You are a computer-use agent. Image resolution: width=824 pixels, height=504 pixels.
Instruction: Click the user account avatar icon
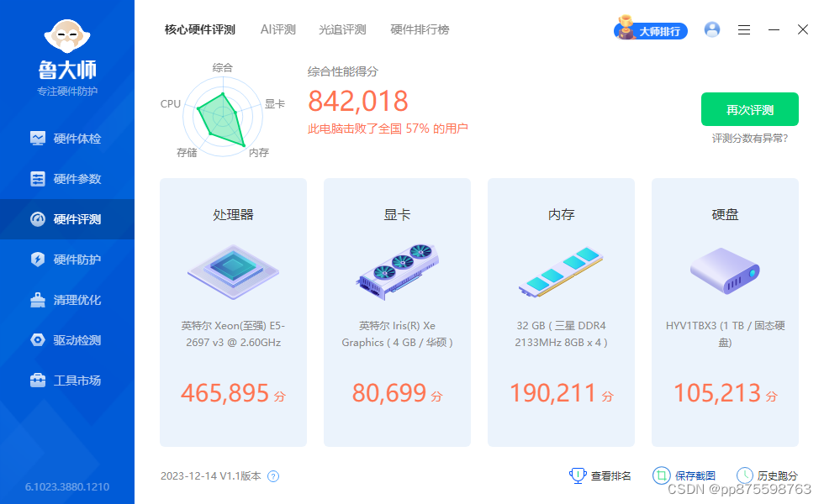pyautogui.click(x=712, y=29)
